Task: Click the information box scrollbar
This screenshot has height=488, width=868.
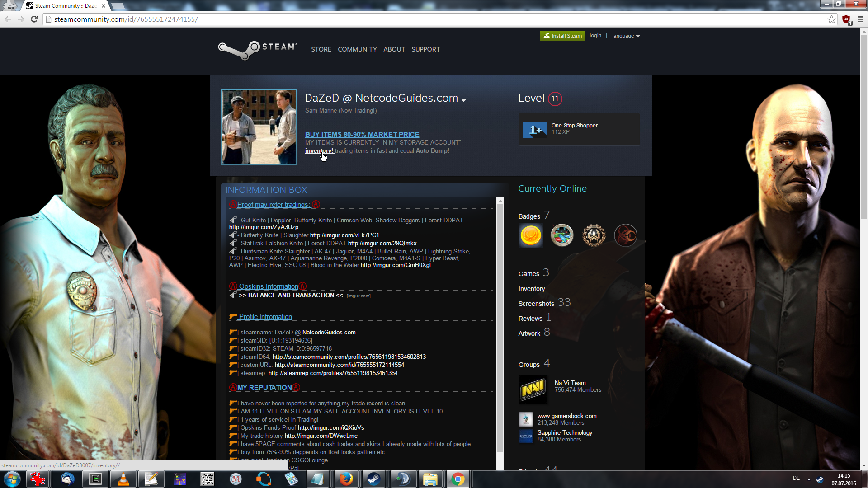Action: click(500, 325)
